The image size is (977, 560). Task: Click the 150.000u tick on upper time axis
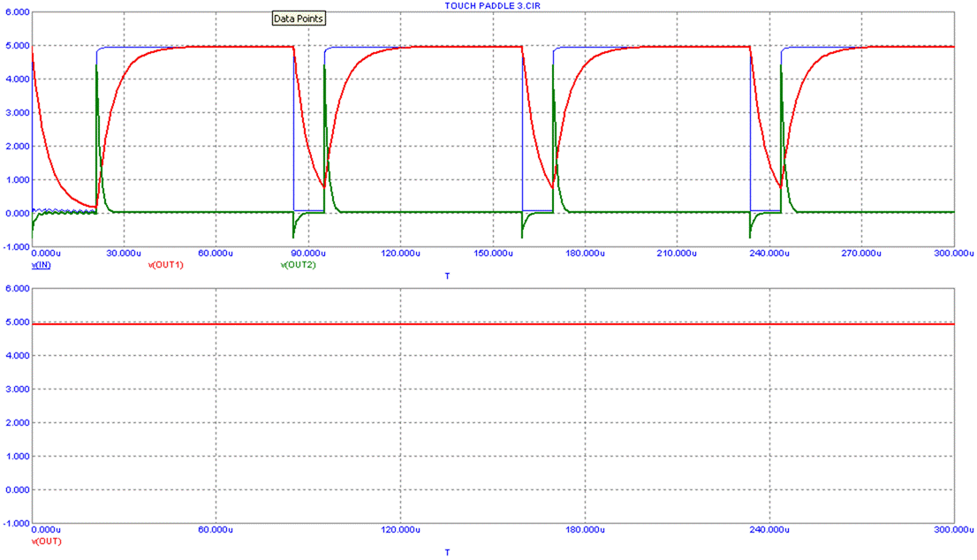[491, 254]
